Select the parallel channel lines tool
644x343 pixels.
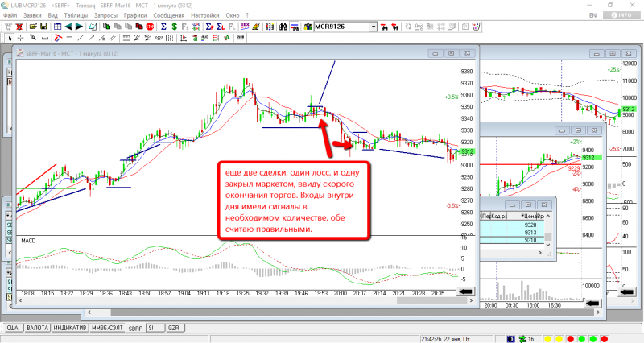113,38
